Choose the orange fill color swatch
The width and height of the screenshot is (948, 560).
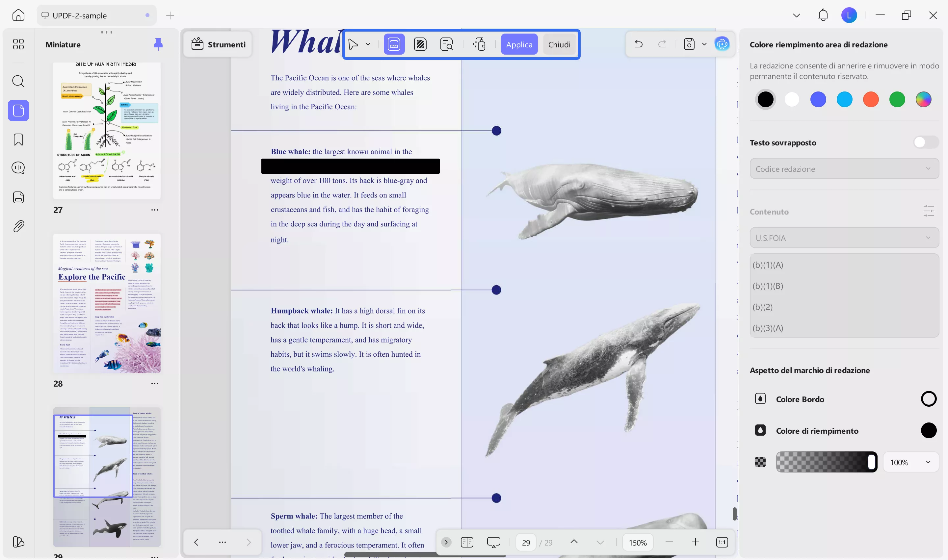[x=871, y=100]
